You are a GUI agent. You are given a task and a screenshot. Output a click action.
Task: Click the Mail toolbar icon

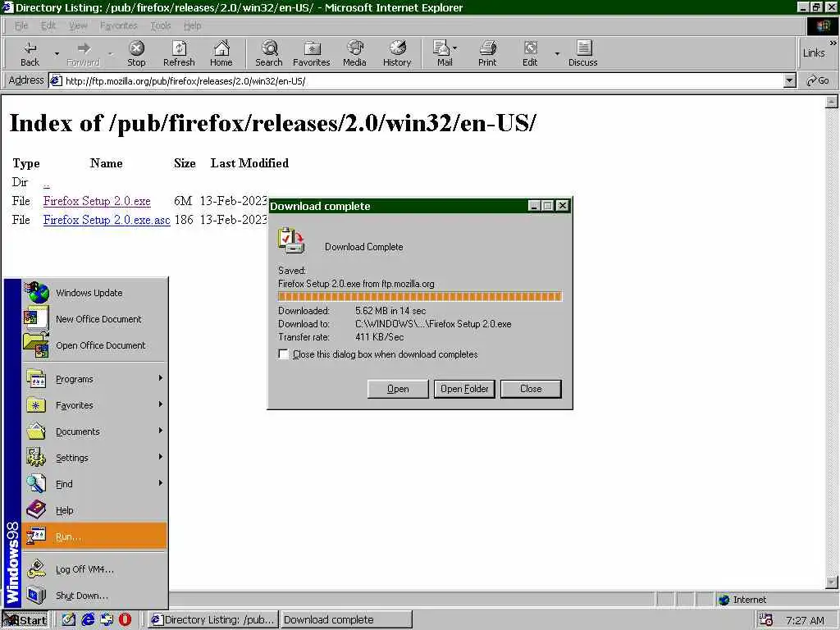click(444, 53)
